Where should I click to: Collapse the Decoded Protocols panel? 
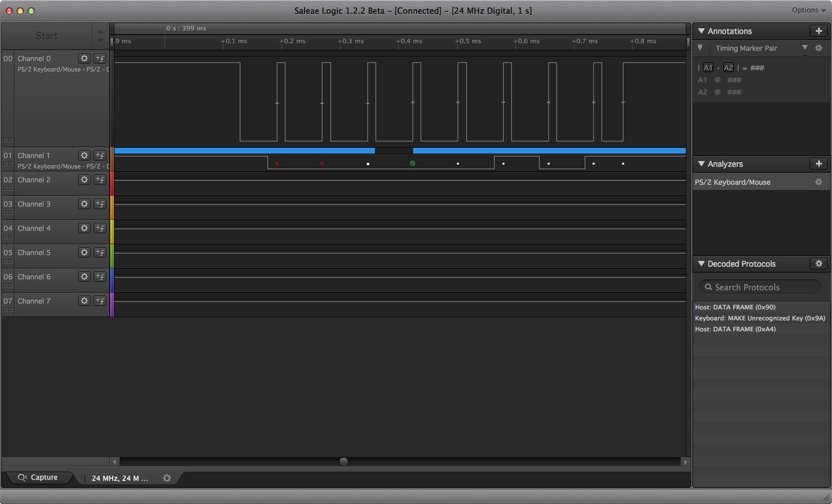point(701,264)
